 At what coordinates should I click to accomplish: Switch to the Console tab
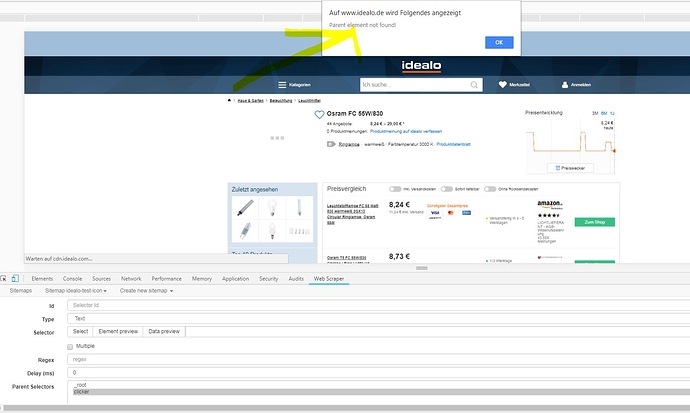pyautogui.click(x=73, y=278)
